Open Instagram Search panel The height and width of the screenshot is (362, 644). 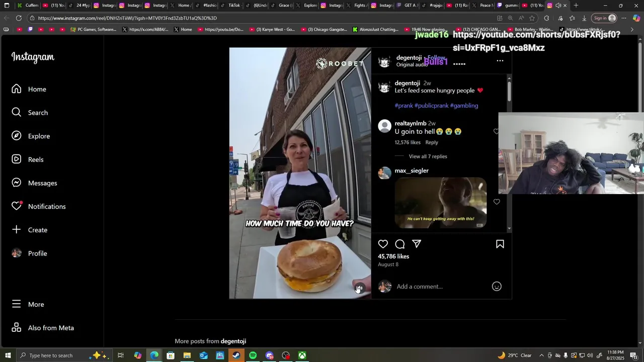[30, 113]
